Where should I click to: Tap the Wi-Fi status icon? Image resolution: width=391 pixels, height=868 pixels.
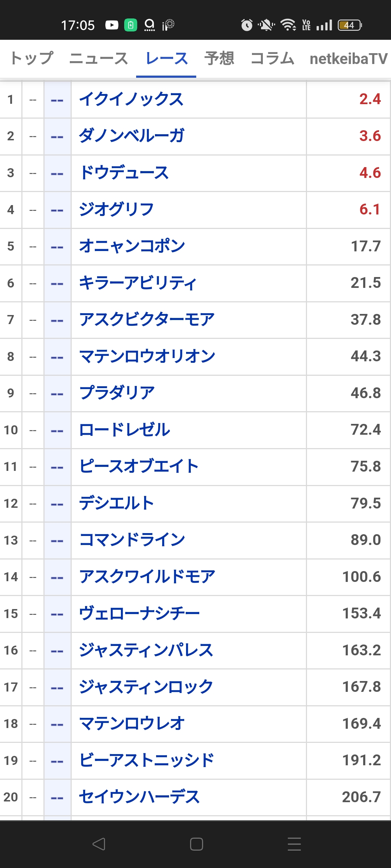[289, 25]
